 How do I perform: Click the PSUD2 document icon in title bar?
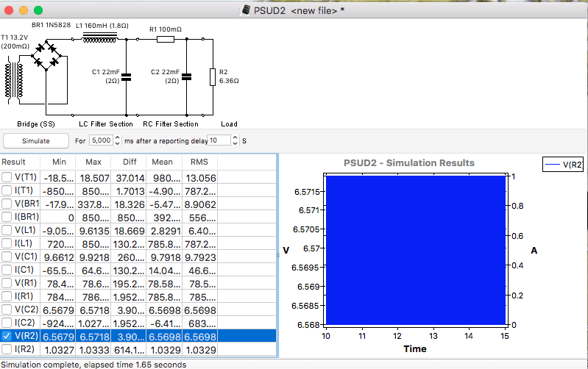point(246,10)
